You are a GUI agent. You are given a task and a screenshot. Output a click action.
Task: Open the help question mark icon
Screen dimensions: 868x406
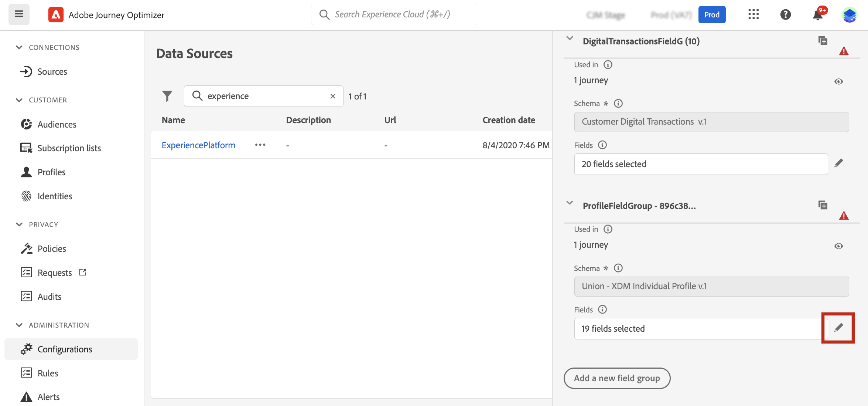coord(785,14)
